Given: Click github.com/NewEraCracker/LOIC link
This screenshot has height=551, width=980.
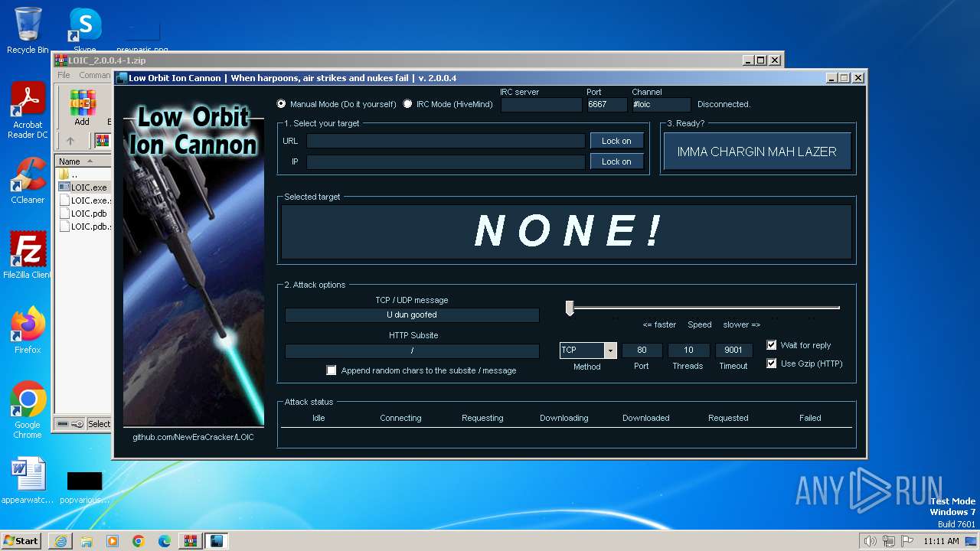Looking at the screenshot, I should pos(193,437).
